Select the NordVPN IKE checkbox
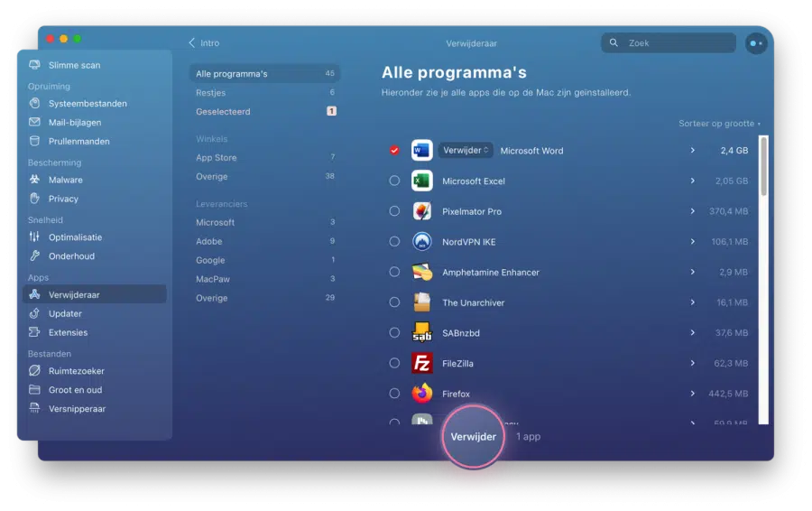Viewport: 812px width, 511px height. [x=394, y=242]
